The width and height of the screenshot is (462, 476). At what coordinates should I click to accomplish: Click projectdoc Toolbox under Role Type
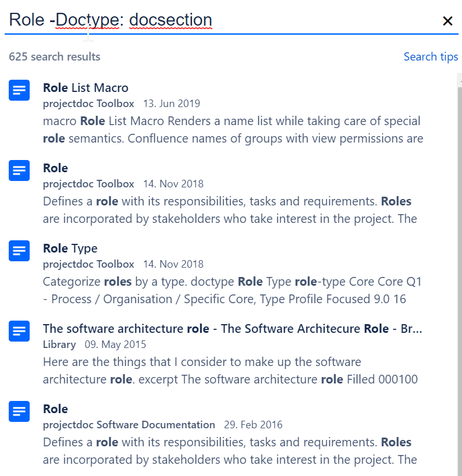tap(88, 264)
